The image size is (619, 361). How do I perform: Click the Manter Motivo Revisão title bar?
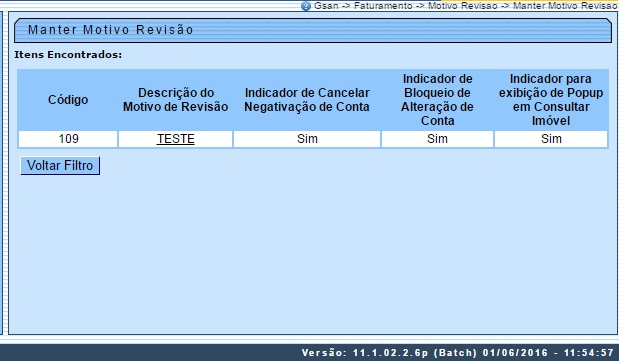tap(313, 30)
